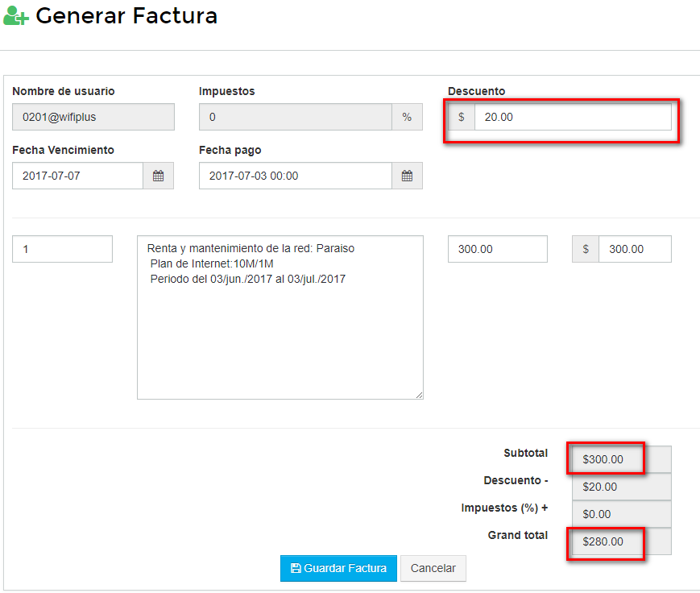Click the dollar sign beside line total
This screenshot has width=700, height=593.
point(586,249)
